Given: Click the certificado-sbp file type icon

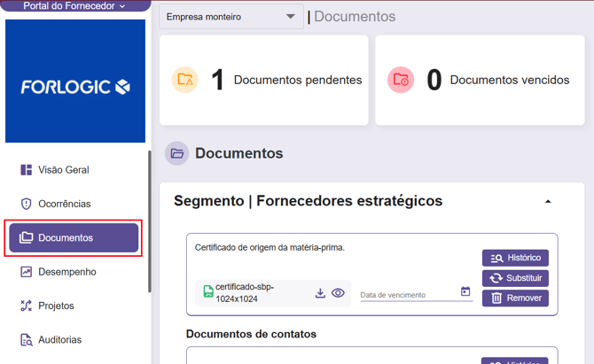Looking at the screenshot, I should [208, 292].
